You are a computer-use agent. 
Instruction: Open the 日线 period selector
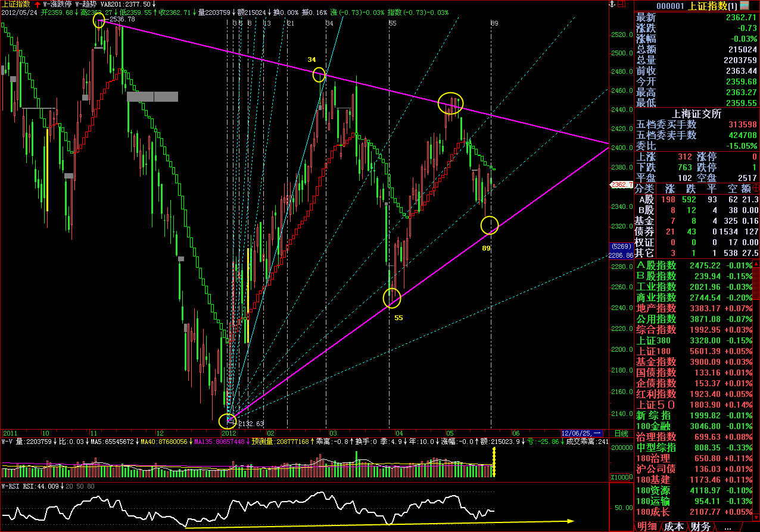click(621, 433)
